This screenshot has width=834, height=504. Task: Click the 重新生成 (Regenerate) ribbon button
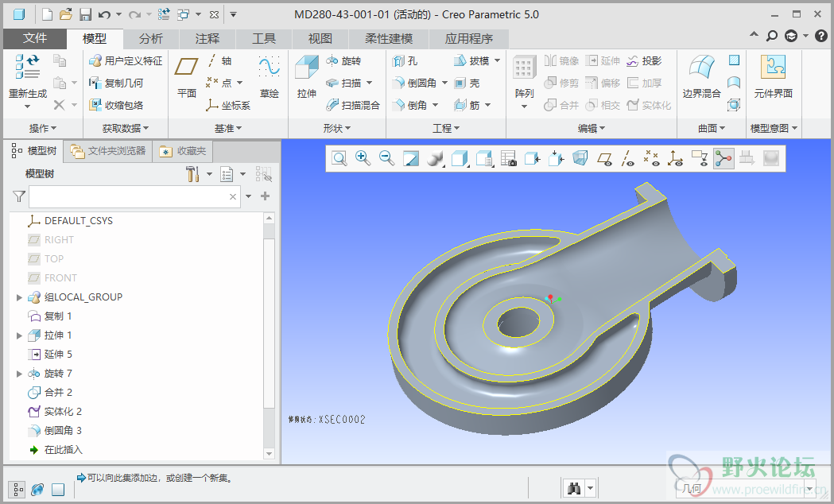tap(28, 81)
